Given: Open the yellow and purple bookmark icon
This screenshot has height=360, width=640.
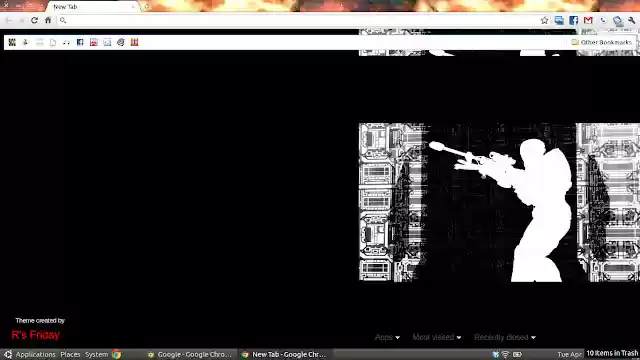Looking at the screenshot, I should tap(134, 42).
